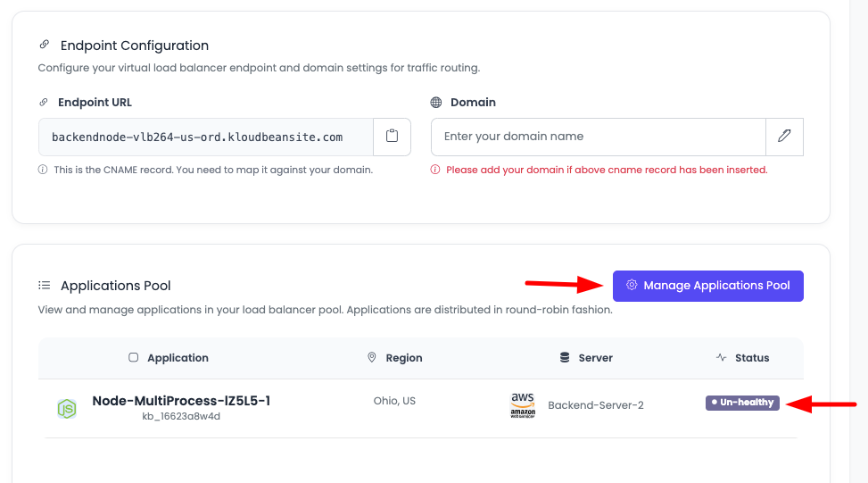The image size is (868, 483).
Task: Click the red warning icon under Domain
Action: [x=435, y=170]
